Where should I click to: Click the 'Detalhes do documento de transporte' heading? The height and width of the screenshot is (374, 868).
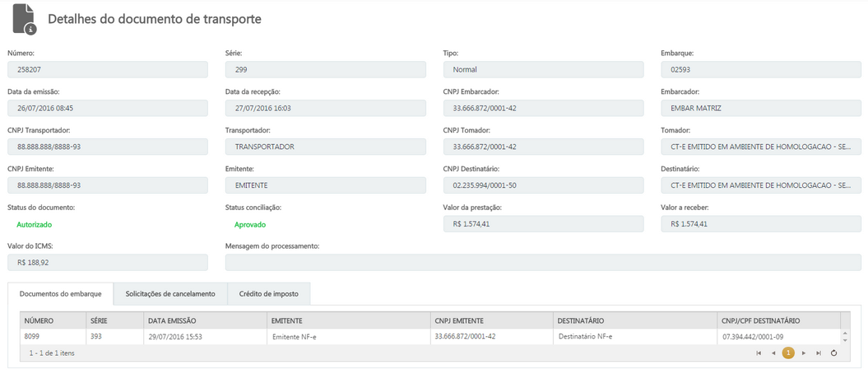pyautogui.click(x=155, y=19)
